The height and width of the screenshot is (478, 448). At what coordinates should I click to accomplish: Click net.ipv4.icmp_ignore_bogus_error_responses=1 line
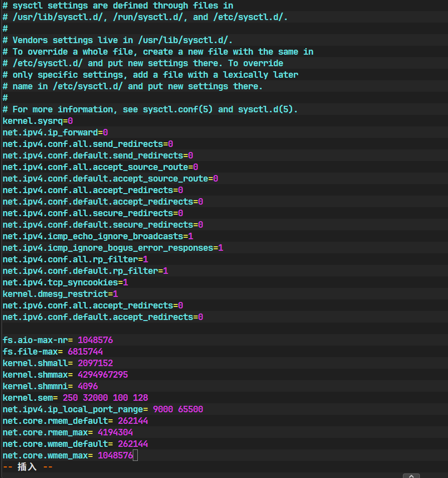(x=113, y=248)
